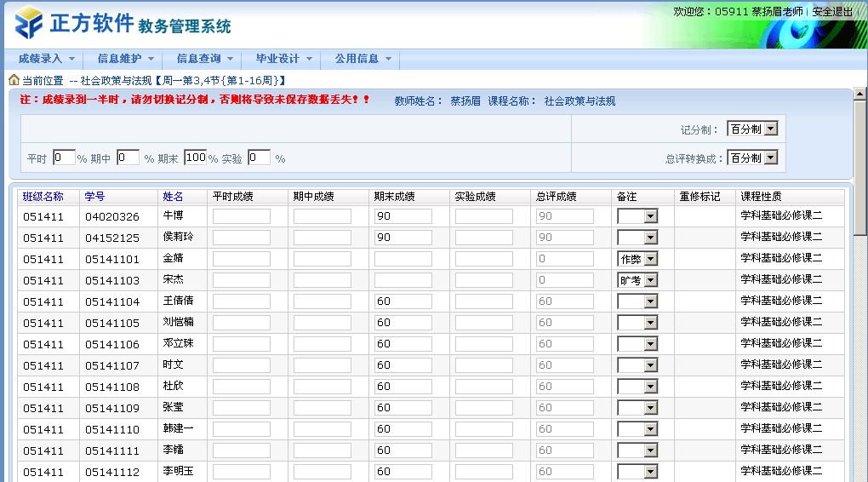
Task: Open 备注 dropdown for student 李明玉
Action: tap(637, 472)
